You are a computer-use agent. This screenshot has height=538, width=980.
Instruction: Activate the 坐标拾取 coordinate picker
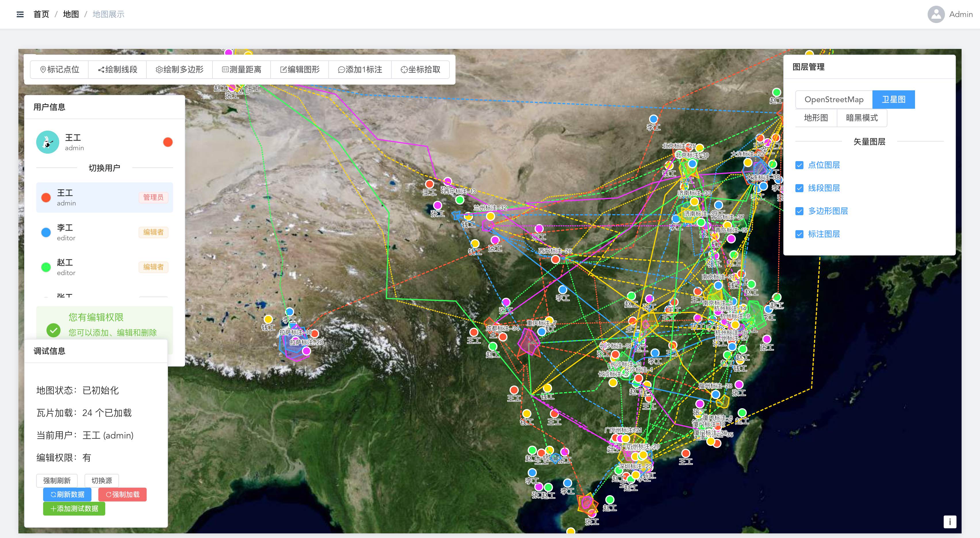click(x=420, y=69)
